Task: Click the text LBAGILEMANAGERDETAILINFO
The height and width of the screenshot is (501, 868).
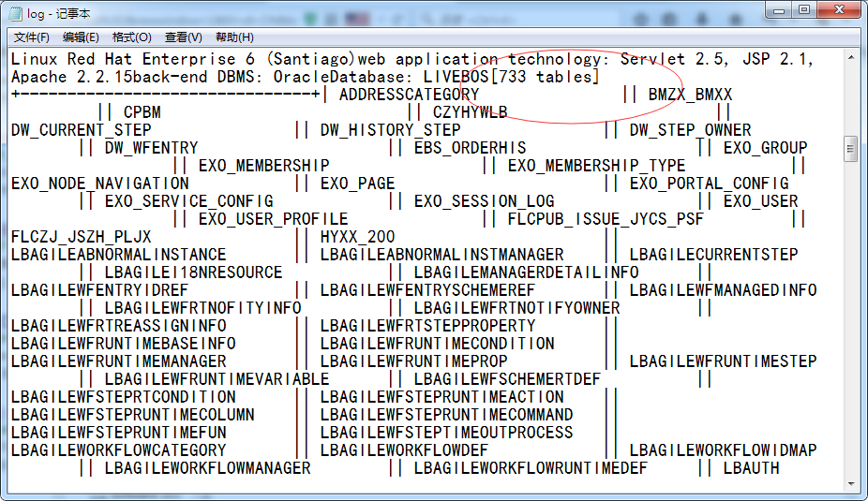Action: coord(527,273)
